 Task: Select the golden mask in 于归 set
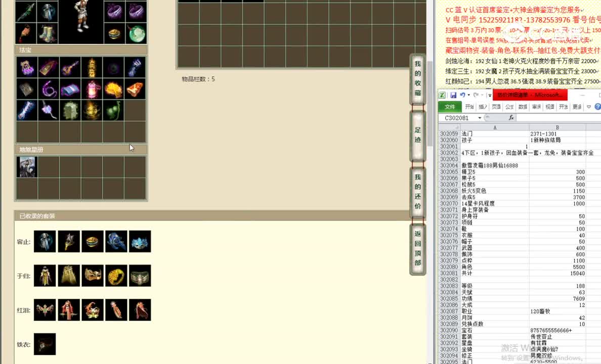93,276
